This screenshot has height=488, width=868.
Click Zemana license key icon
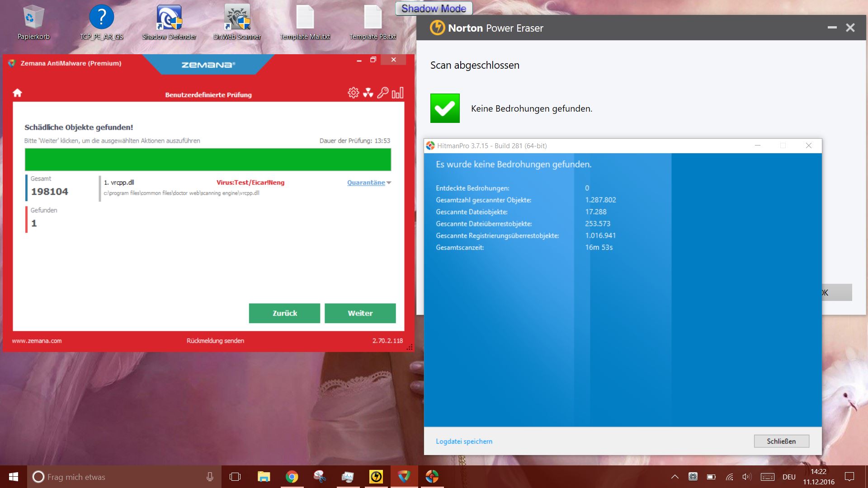pos(383,93)
